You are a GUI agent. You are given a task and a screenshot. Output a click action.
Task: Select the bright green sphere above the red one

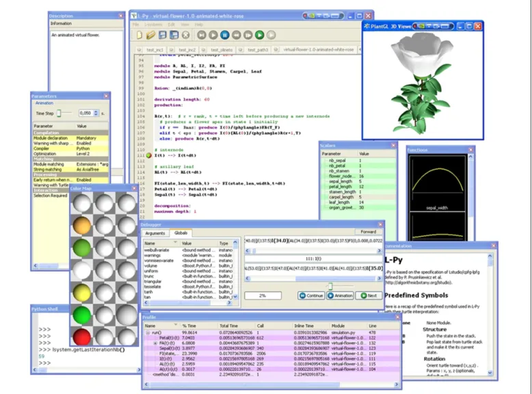coord(82,315)
